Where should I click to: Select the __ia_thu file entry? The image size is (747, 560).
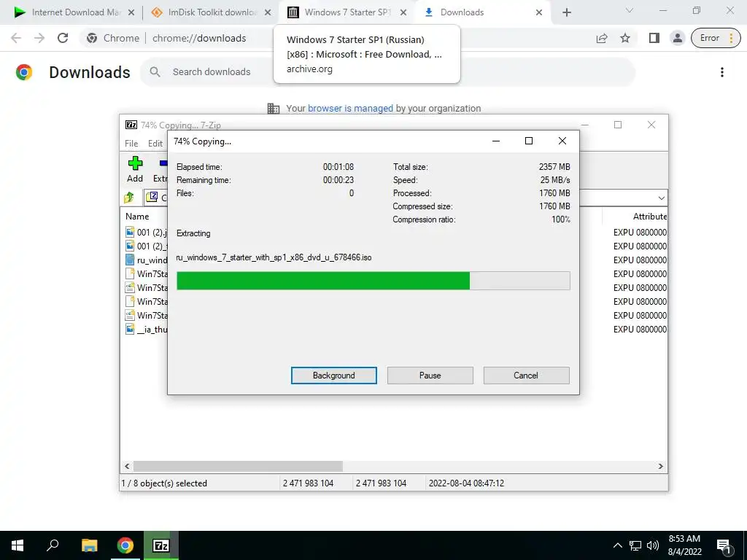click(146, 329)
